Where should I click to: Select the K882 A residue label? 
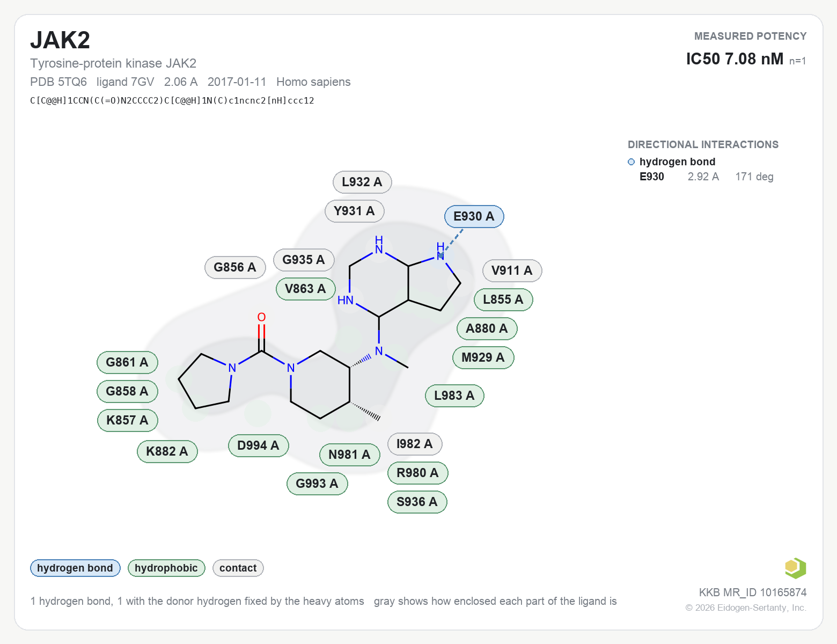pyautogui.click(x=167, y=451)
